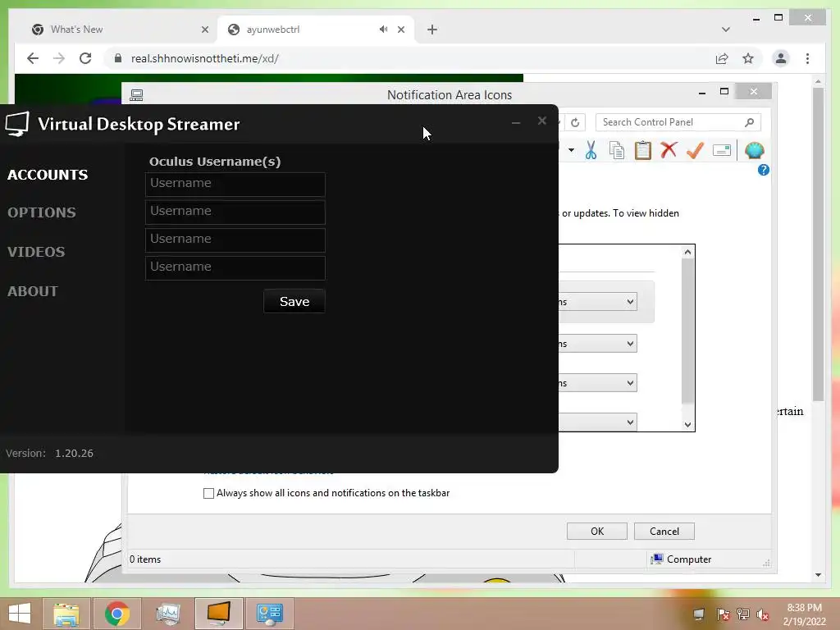Open the ABOUT section

tap(33, 291)
